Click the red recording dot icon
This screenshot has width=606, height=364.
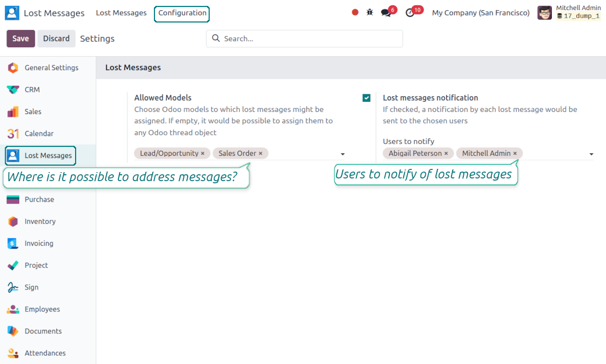355,12
